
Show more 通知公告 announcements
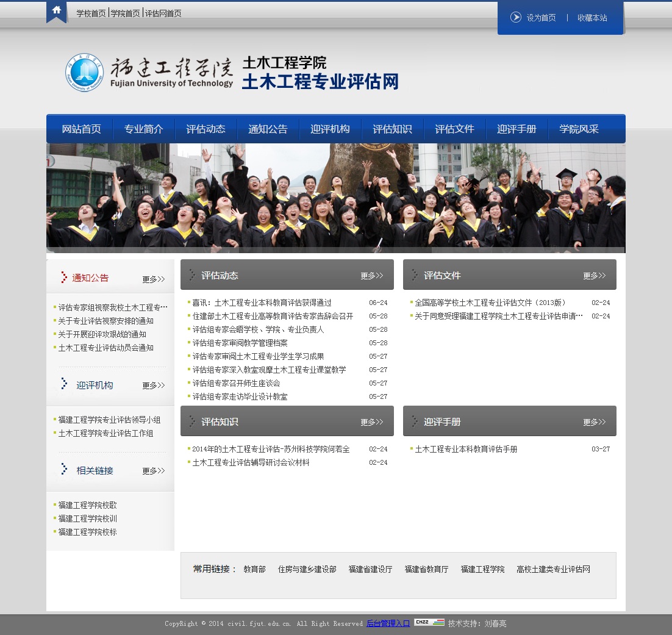[x=153, y=279]
